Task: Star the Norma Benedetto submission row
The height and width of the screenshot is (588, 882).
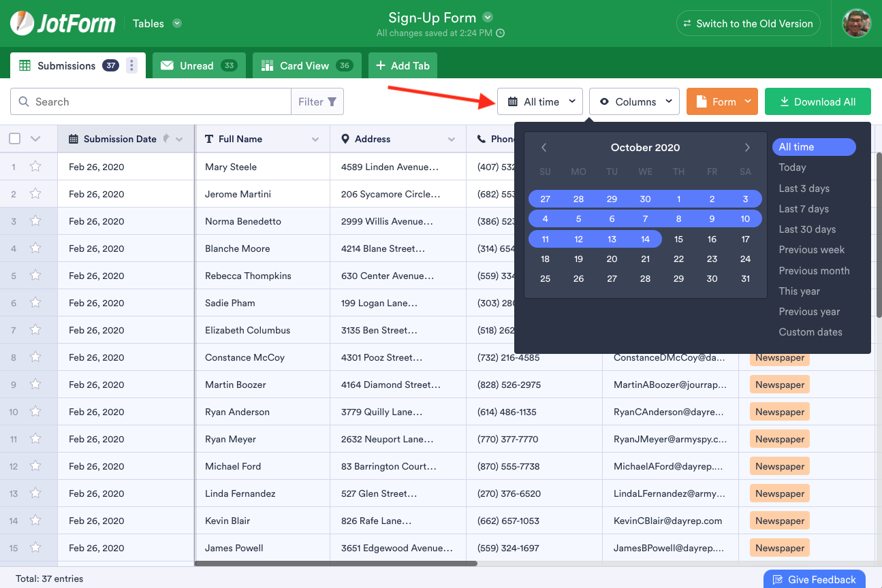Action: [x=35, y=221]
